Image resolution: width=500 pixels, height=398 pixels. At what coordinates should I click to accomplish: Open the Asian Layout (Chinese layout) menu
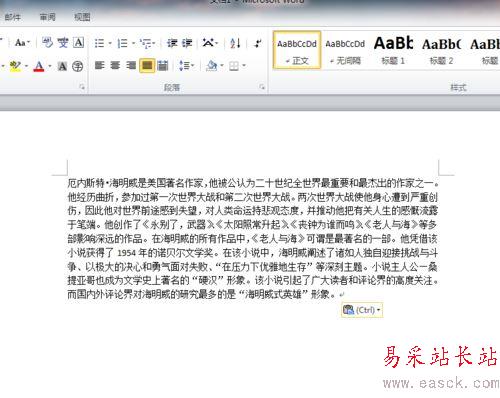(210, 43)
